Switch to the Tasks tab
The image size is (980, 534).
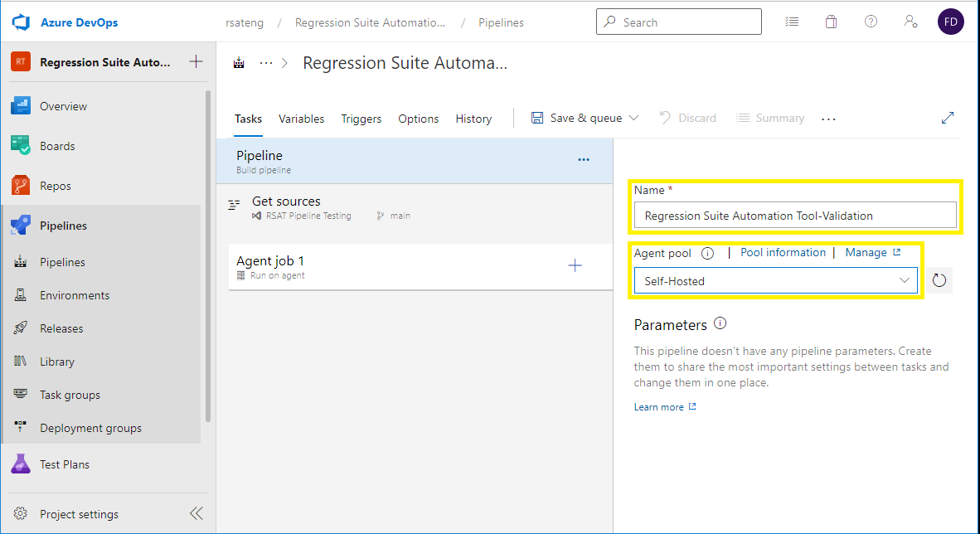(248, 119)
